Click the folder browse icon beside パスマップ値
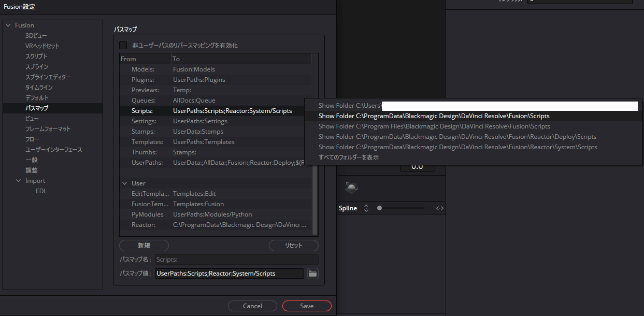Image resolution: width=644 pixels, height=316 pixels. 312,274
